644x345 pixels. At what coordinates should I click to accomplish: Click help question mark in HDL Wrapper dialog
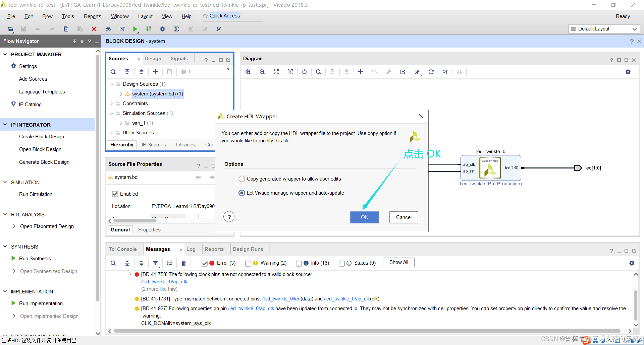click(229, 217)
